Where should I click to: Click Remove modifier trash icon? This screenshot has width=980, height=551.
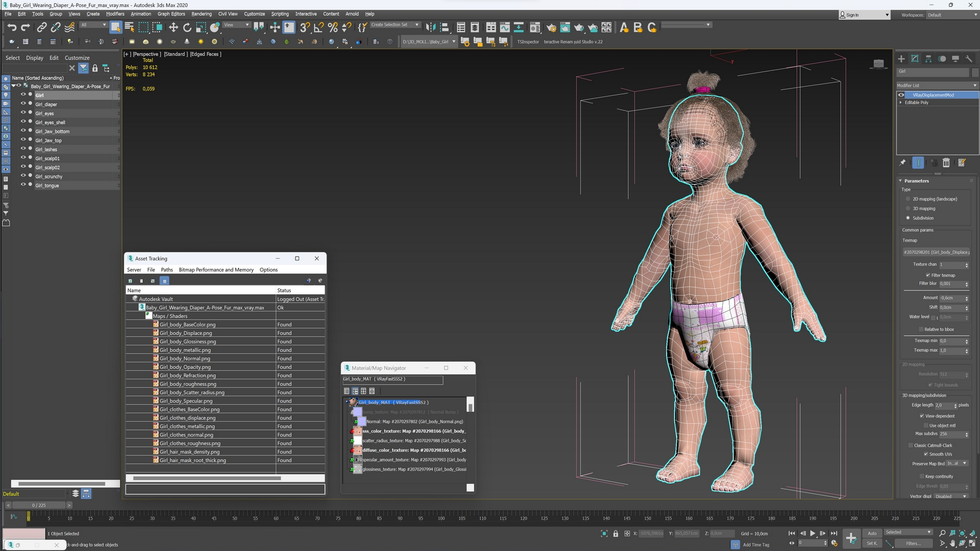[x=946, y=163]
